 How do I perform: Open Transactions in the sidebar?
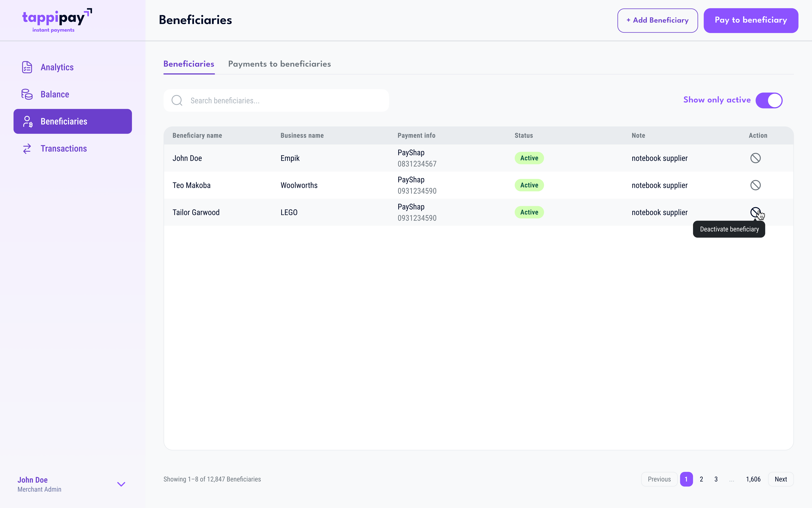72,148
